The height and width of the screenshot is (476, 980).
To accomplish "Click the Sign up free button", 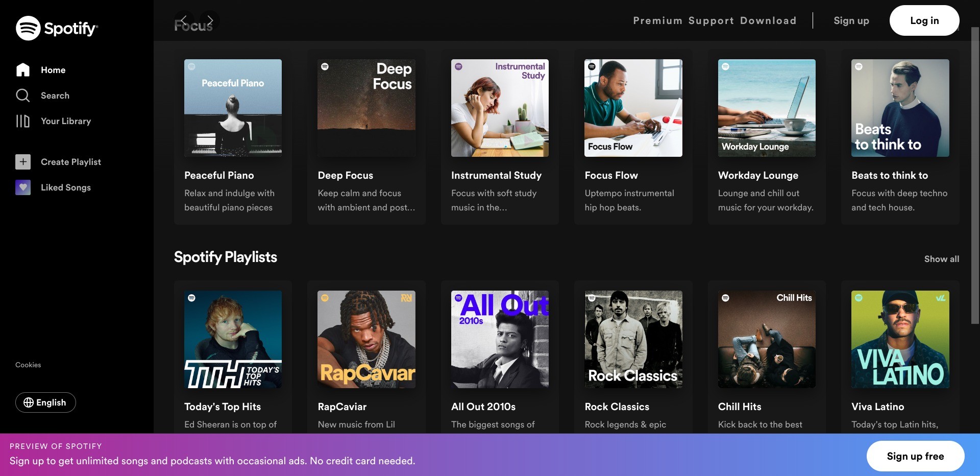I will coord(915,456).
